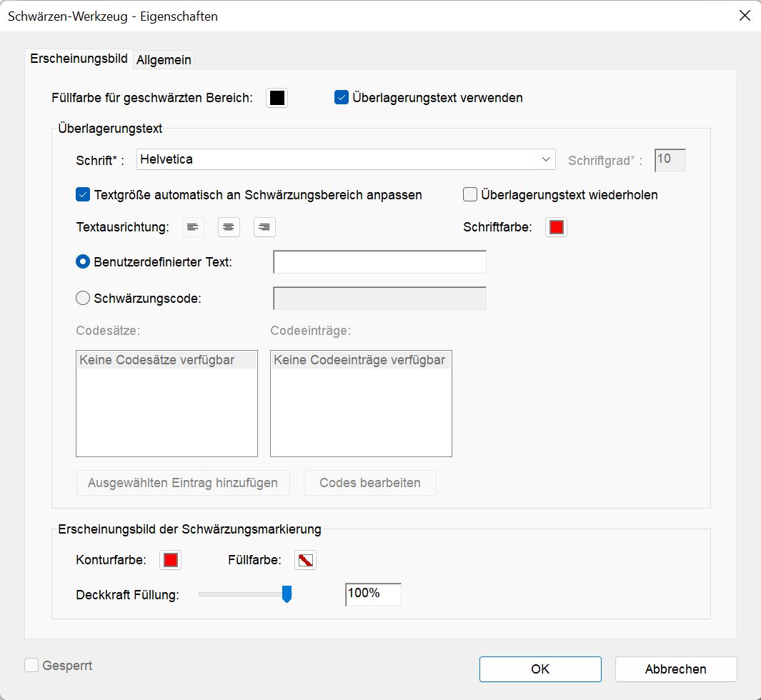Open the Schrift dropdown showing Helvetica
Viewport: 761px width, 700px height.
pos(546,159)
